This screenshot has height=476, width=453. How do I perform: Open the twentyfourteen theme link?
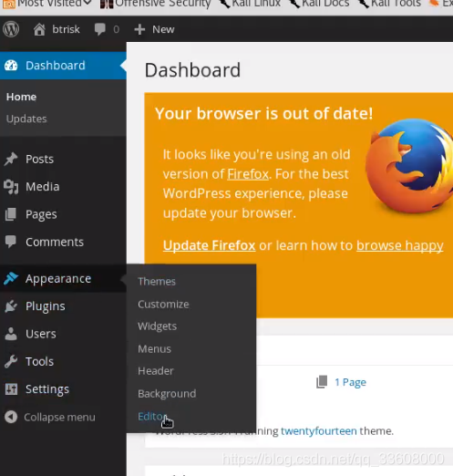319,430
